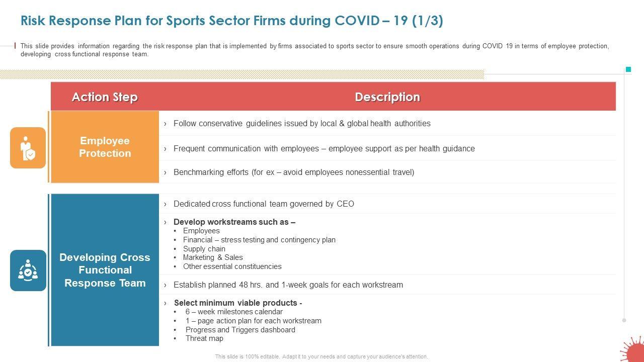Click the 'Supply chain' bullet item
Viewport: 644px width, 362px height.
click(204, 249)
